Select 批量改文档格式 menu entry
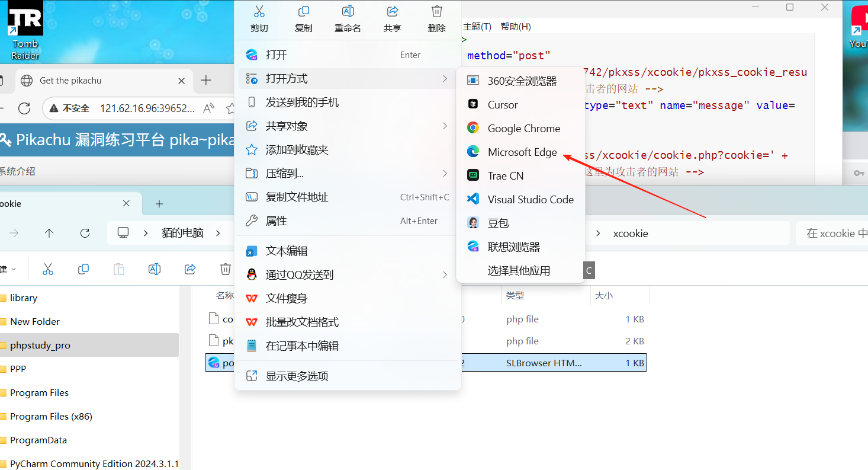 tap(348, 322)
